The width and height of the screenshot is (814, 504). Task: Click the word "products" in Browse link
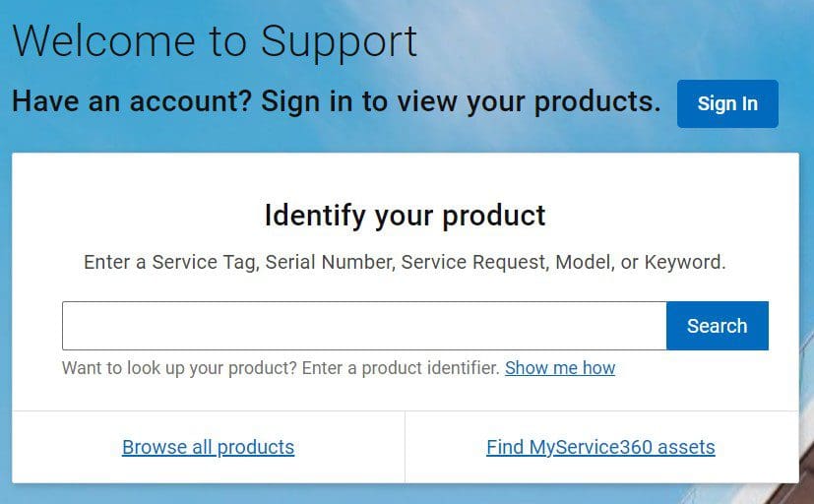pyautogui.click(x=255, y=448)
